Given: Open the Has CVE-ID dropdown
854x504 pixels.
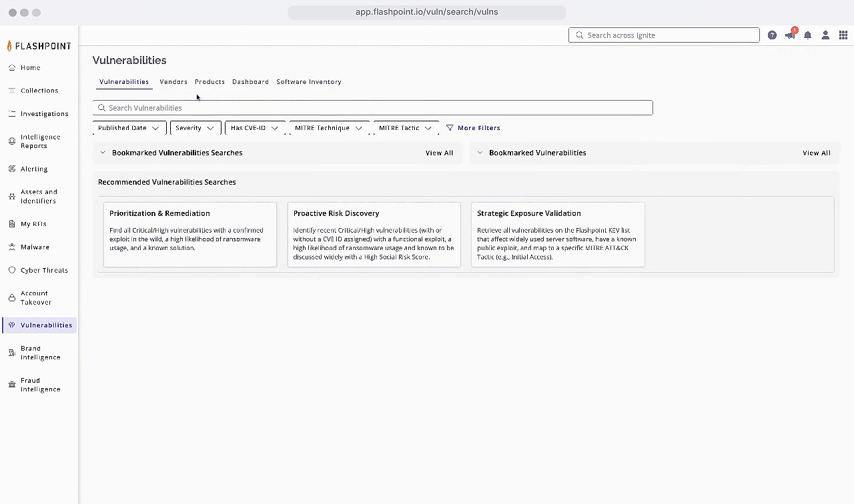Looking at the screenshot, I should [254, 128].
